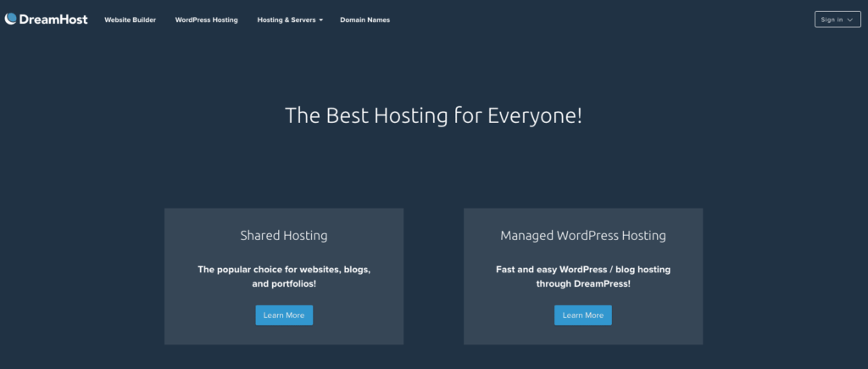Go to WordPress Hosting in navigation
Screen dimensions: 868x369
(207, 20)
